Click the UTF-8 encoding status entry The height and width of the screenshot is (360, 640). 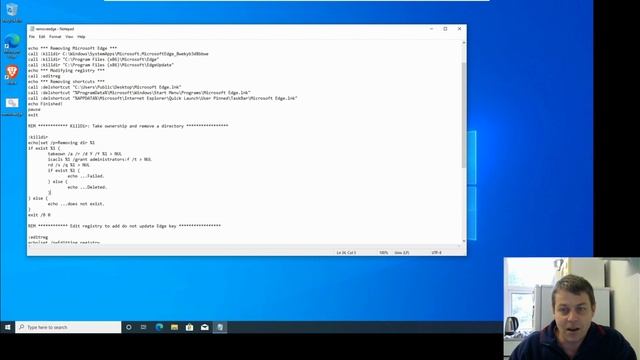[x=436, y=253]
